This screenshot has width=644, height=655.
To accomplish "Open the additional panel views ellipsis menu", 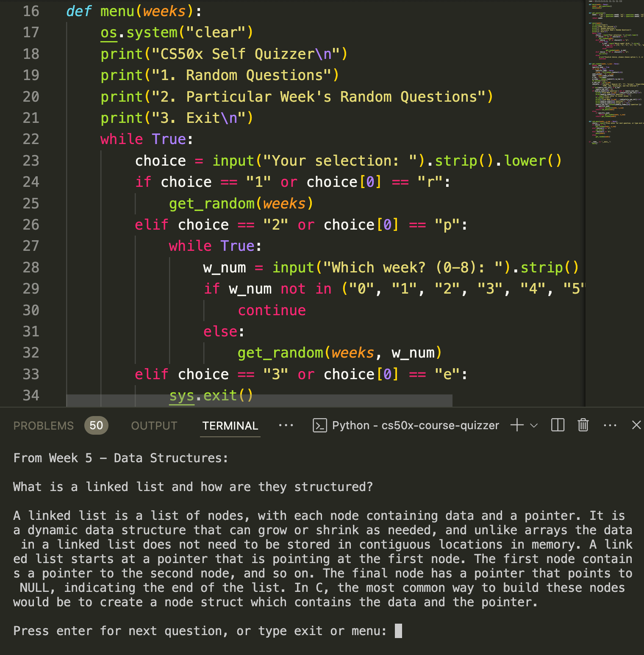I will [x=286, y=425].
